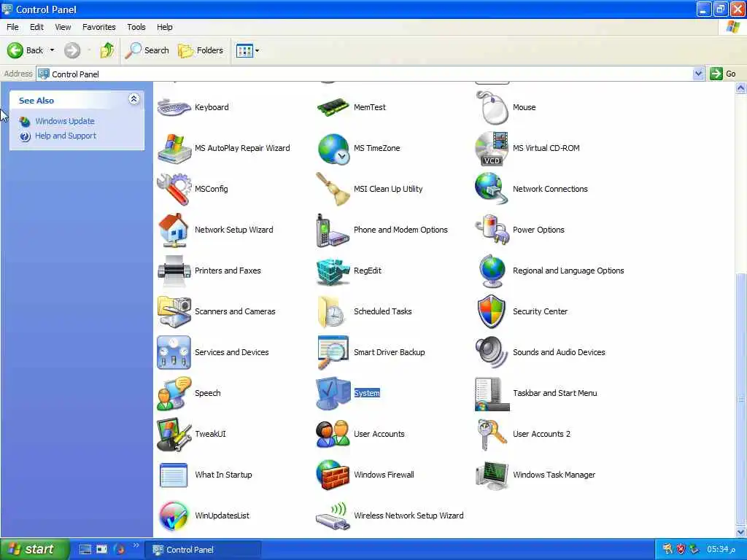Click Show Desktop quick launch icon
The width and height of the screenshot is (747, 560).
[85, 550]
